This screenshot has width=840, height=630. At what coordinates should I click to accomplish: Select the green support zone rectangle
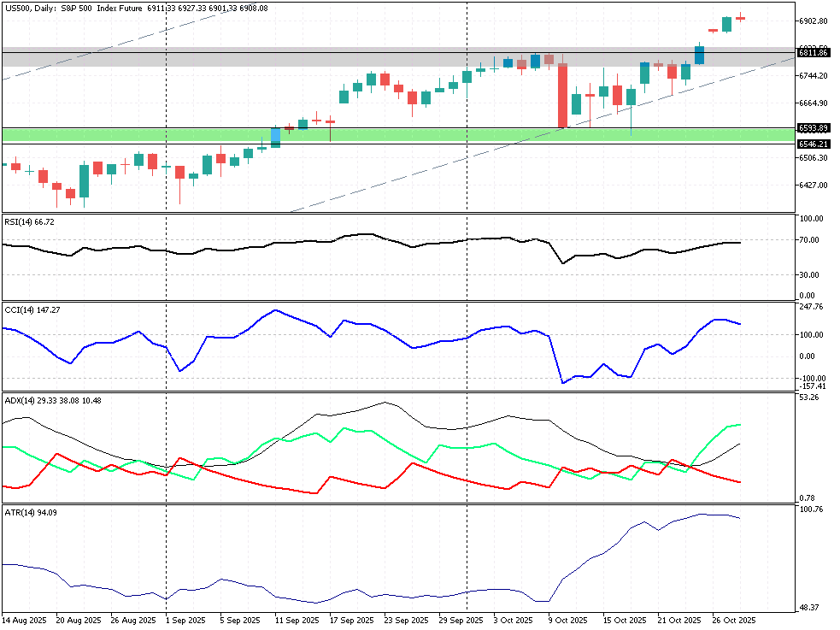pyautogui.click(x=385, y=135)
